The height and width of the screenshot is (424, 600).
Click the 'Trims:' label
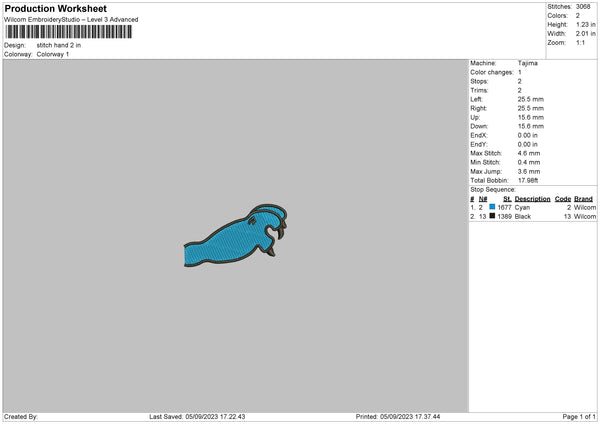[479, 90]
